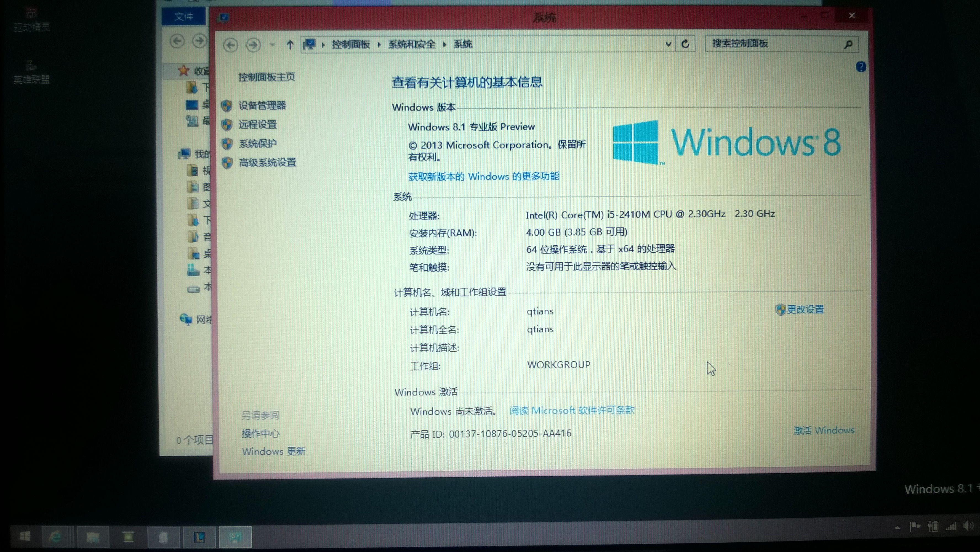980x552 pixels.
Task: Click 系统 breadcrumb in address bar
Action: [x=463, y=44]
